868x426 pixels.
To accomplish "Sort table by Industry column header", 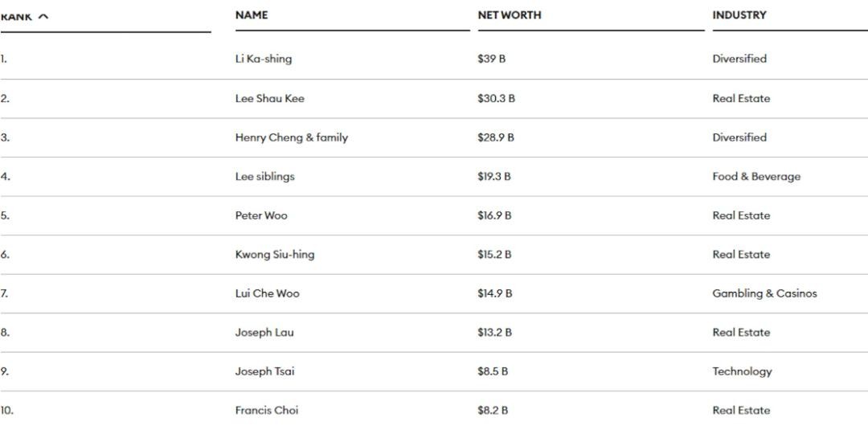I will pyautogui.click(x=739, y=15).
